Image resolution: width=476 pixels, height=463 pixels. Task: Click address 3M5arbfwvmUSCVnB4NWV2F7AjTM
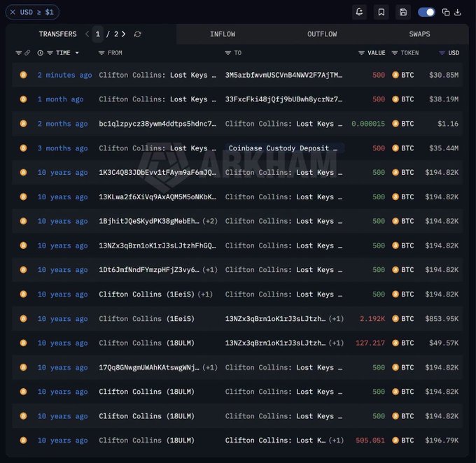tap(283, 75)
